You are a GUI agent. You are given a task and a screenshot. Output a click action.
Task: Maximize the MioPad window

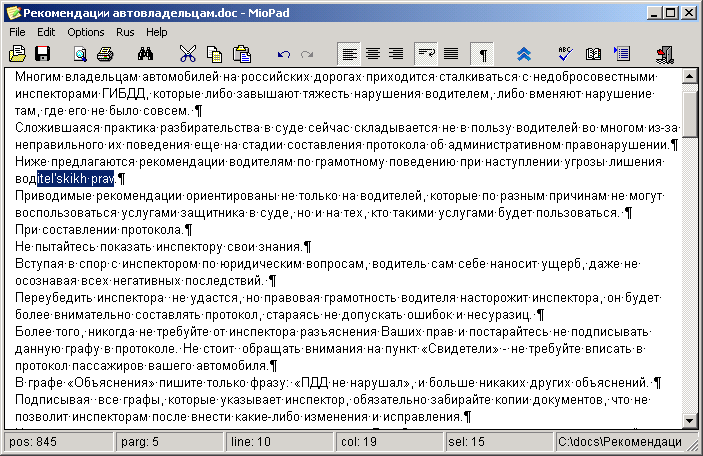[x=670, y=13]
